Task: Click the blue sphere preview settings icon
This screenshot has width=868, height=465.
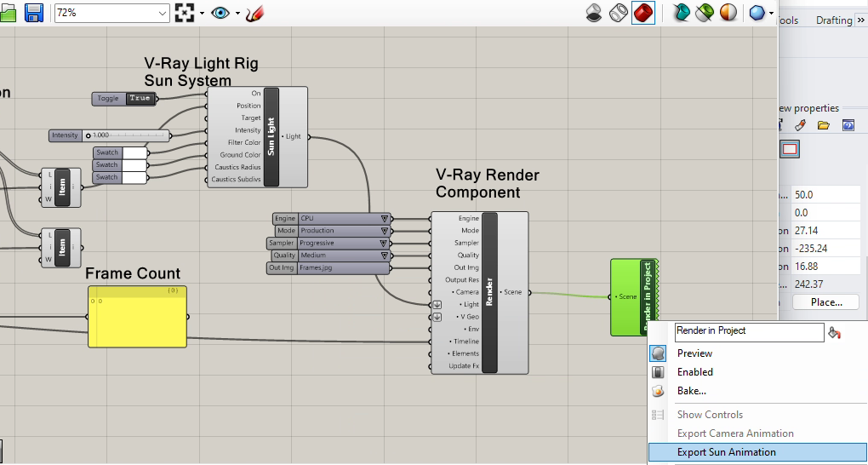Action: (x=756, y=13)
